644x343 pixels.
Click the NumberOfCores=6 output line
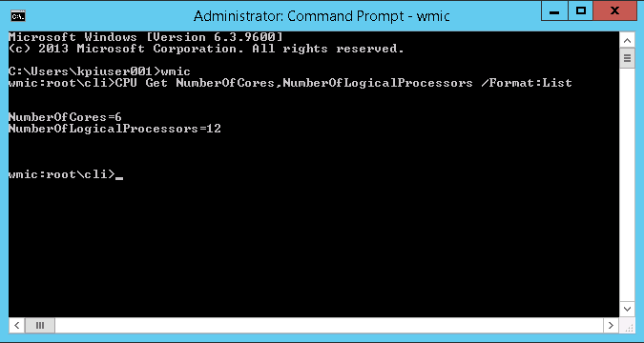tap(65, 117)
